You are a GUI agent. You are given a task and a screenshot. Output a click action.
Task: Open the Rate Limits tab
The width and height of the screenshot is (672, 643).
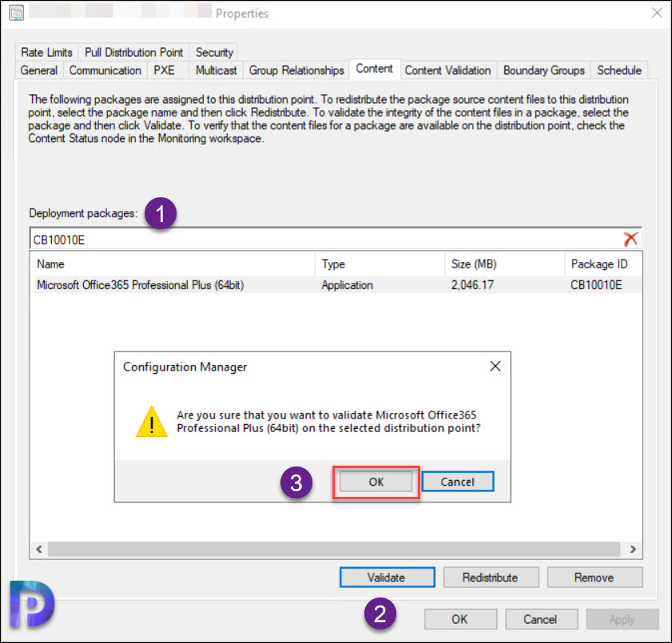click(x=46, y=52)
